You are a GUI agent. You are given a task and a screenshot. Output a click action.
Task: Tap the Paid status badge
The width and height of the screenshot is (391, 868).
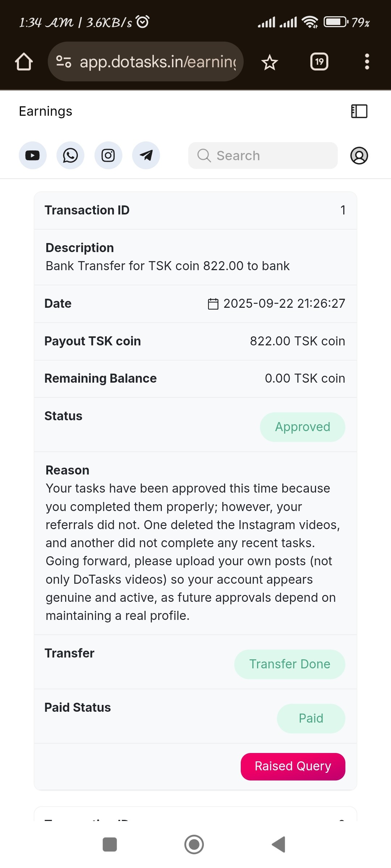311,719
